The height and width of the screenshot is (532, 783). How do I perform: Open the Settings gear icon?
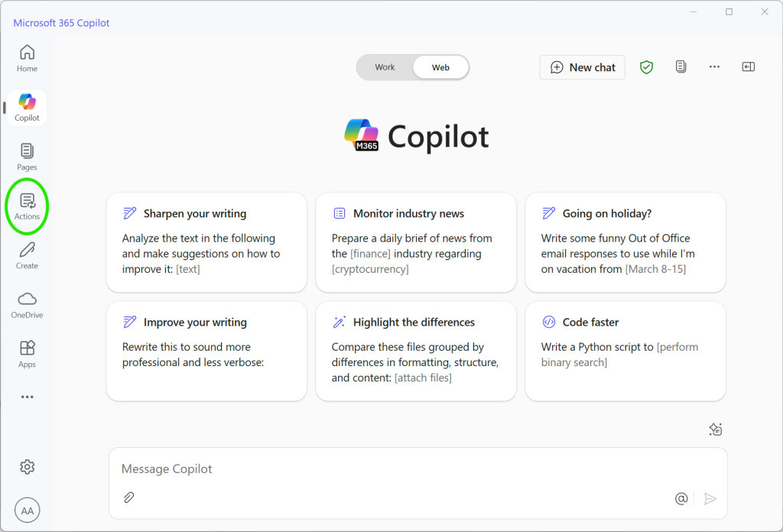pyautogui.click(x=27, y=466)
